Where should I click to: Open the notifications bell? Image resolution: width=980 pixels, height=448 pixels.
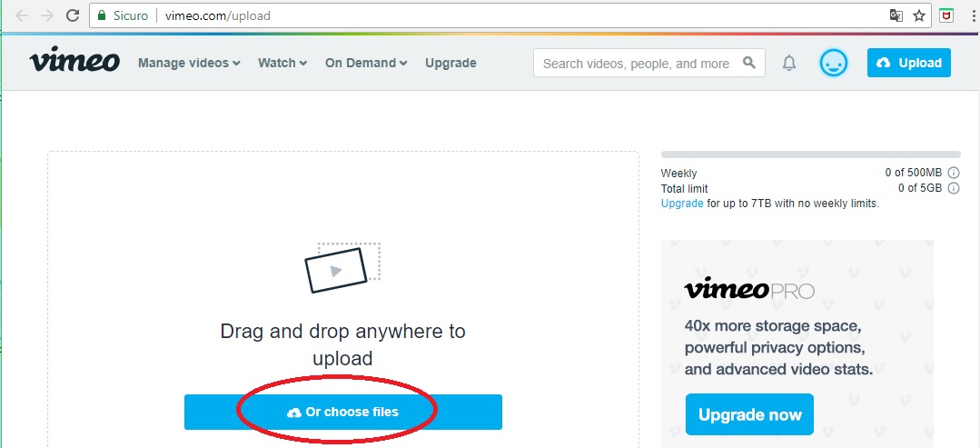789,63
